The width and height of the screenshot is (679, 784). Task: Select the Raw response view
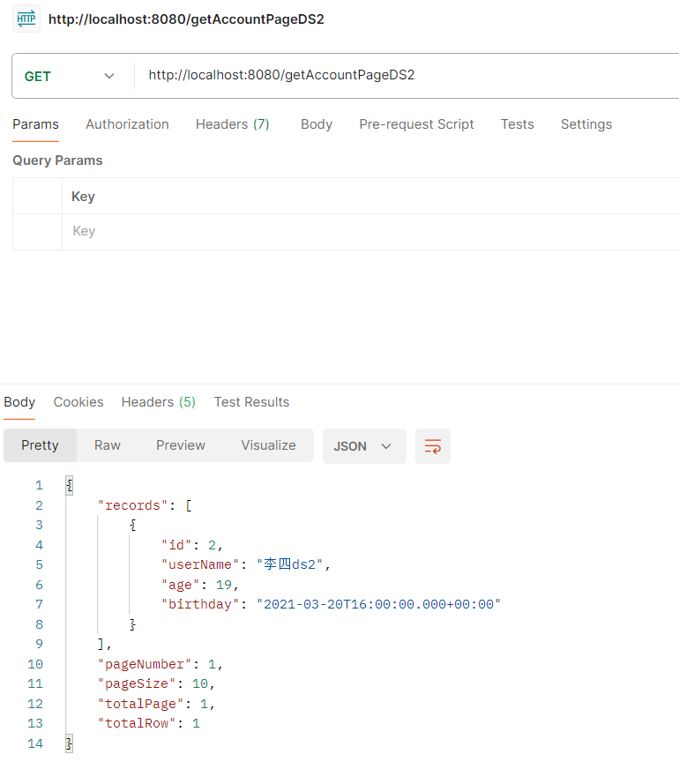tap(108, 445)
